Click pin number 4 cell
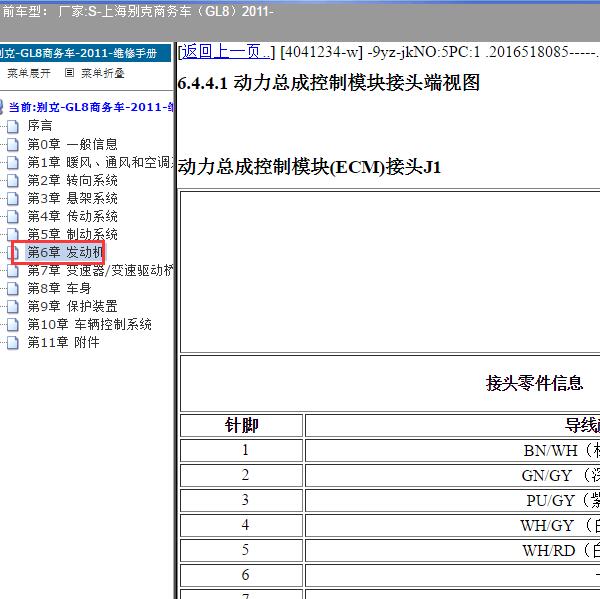Screen dimensions: 600x599 (x=241, y=525)
